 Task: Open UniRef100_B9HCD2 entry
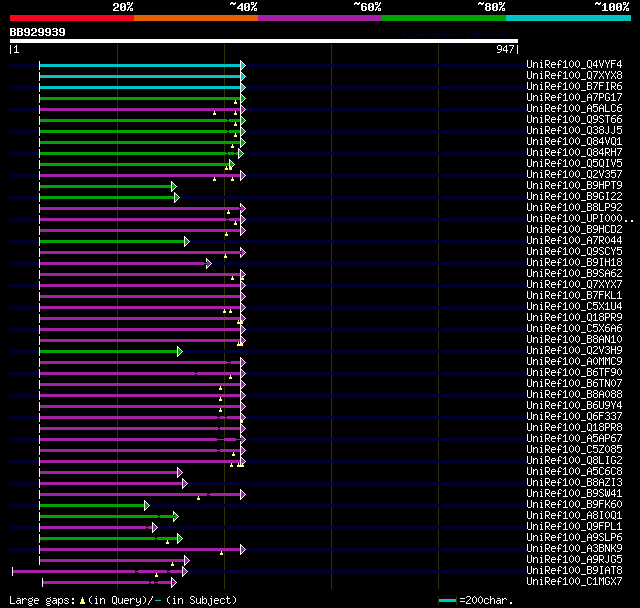click(574, 230)
